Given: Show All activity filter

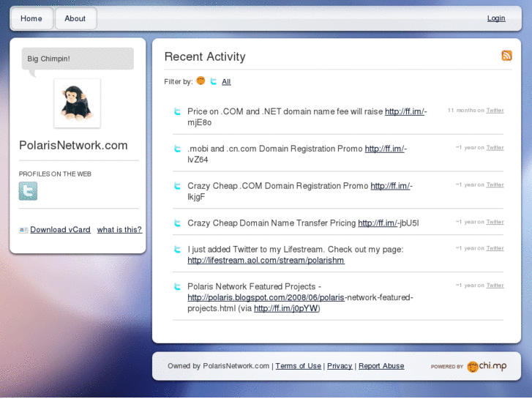Looking at the screenshot, I should 226,82.
